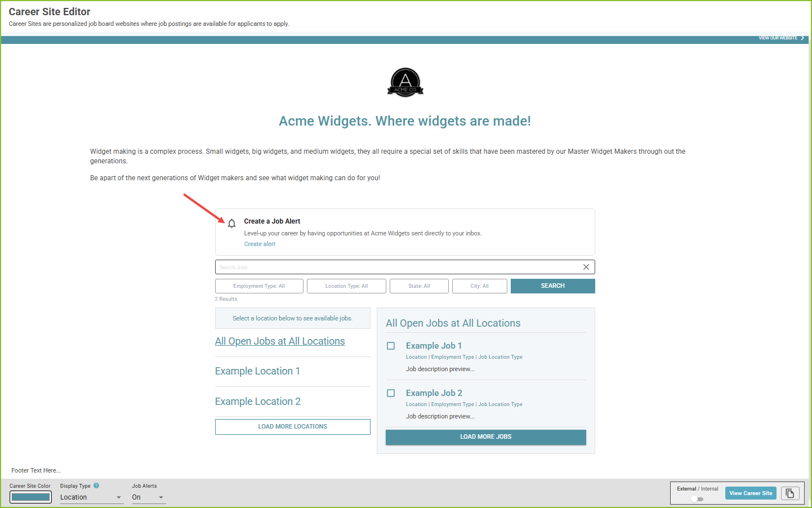Copy the career site link icon
The image size is (812, 508).
(790, 493)
